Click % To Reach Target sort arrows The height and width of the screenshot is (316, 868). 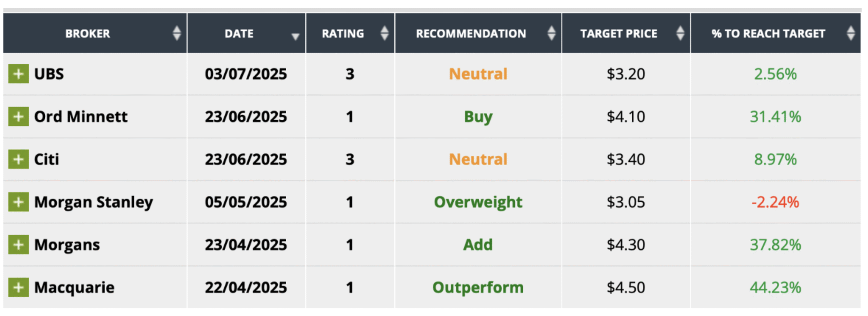click(x=850, y=33)
